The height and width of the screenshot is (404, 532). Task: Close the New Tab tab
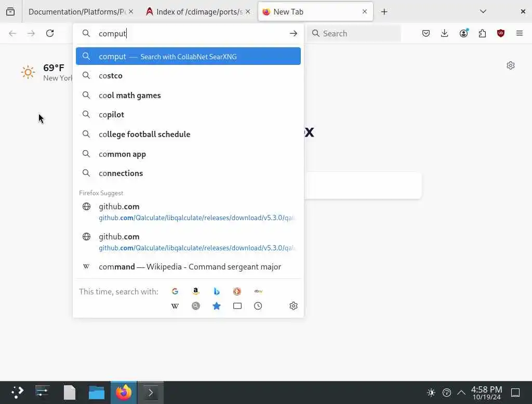tap(365, 11)
